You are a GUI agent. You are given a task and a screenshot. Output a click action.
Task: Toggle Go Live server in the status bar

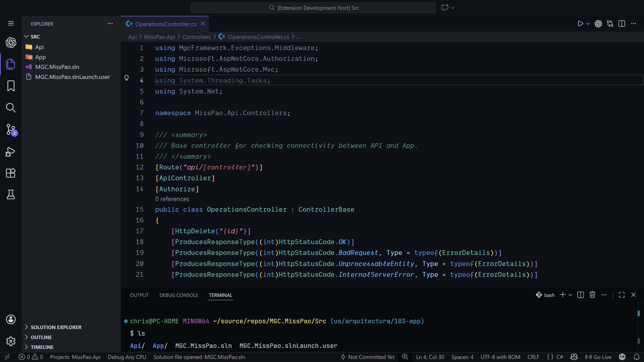point(598,357)
